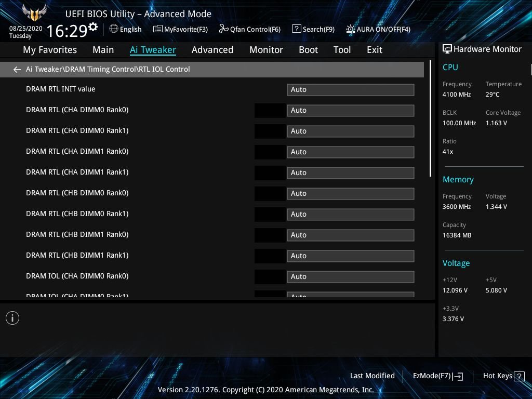
Task: Edit DRAM RTL CHA DIMM0 Rank1 field
Action: click(351, 131)
